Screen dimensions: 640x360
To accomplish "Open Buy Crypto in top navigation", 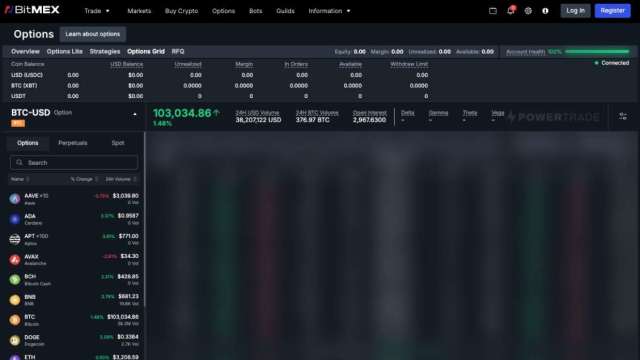I will (182, 11).
